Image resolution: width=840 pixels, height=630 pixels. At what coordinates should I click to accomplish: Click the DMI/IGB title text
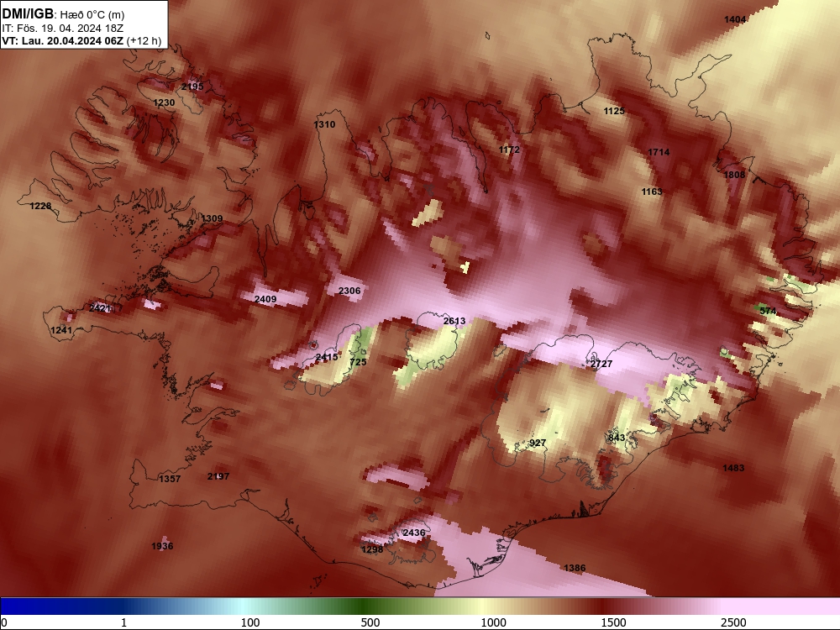click(28, 14)
